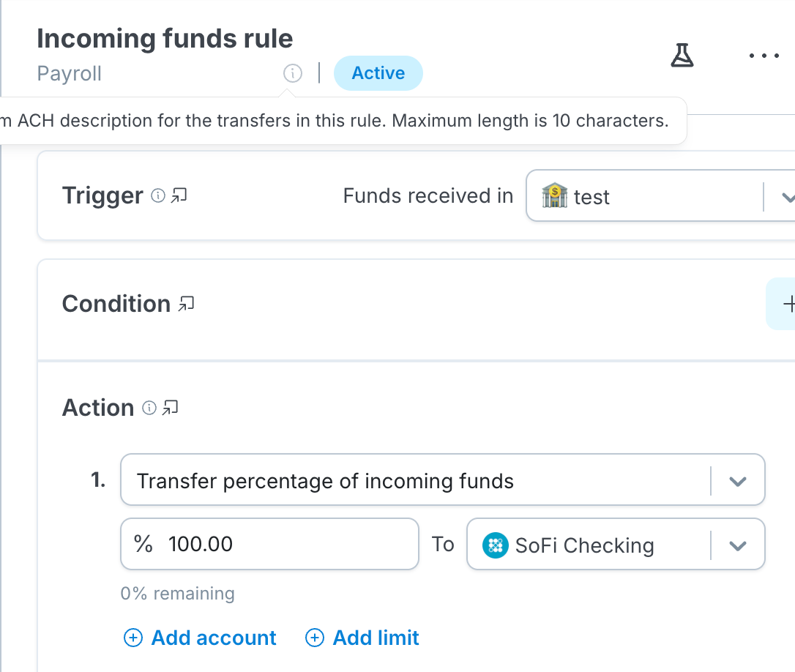Open the Transfer percentage of incoming funds dropdown

click(x=737, y=481)
